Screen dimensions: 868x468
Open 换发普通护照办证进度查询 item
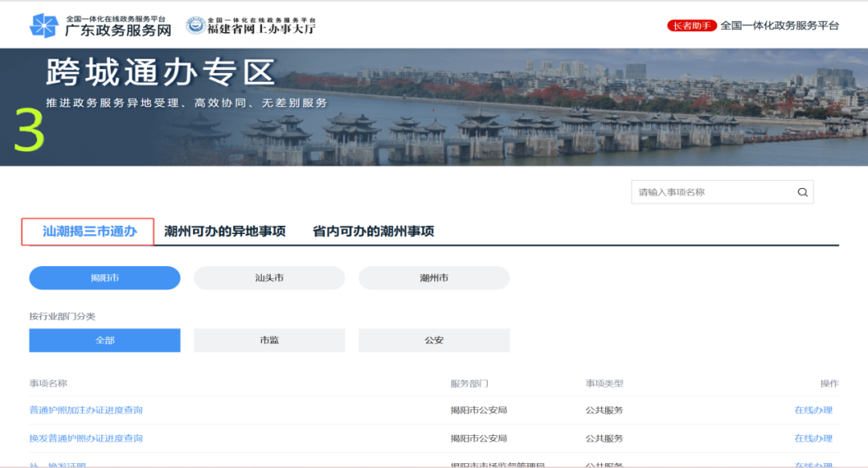pos(86,438)
